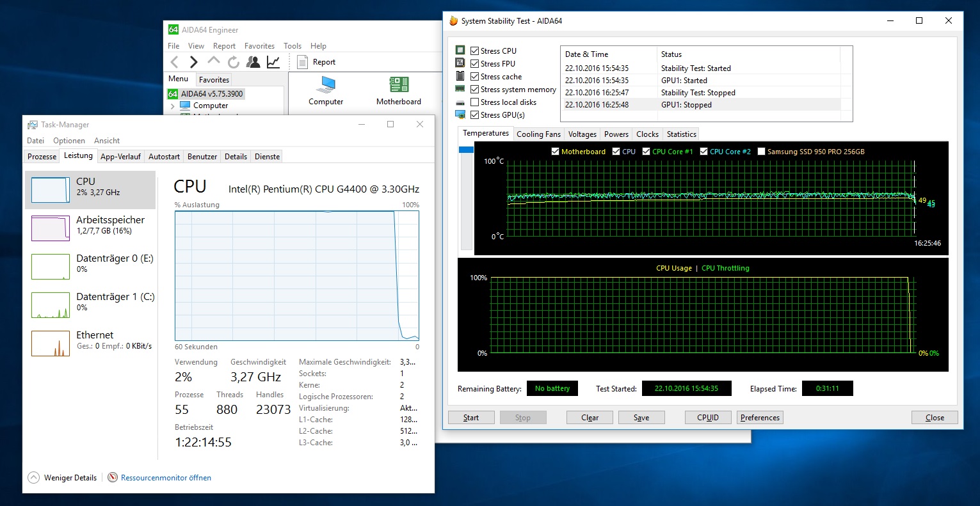Uncheck Stress CPU
The image size is (980, 506).
point(474,51)
